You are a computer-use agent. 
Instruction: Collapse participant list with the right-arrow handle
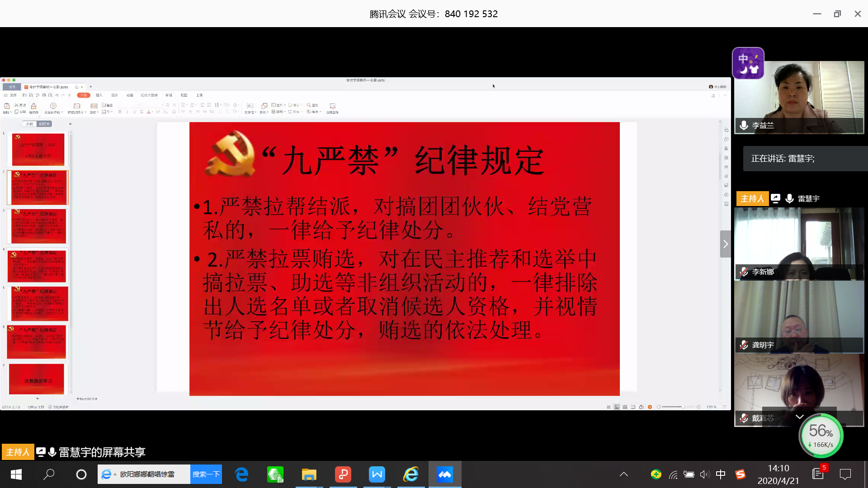click(725, 244)
